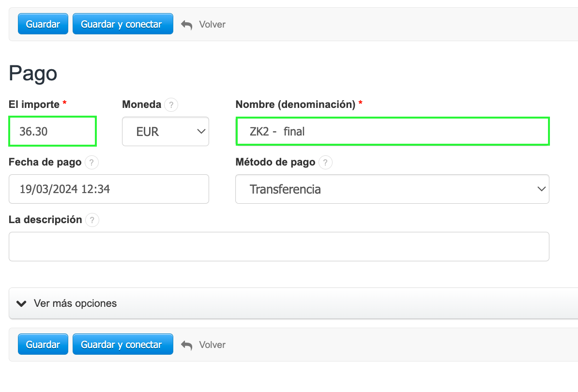Click into the Fecha de pago date field

(x=109, y=189)
